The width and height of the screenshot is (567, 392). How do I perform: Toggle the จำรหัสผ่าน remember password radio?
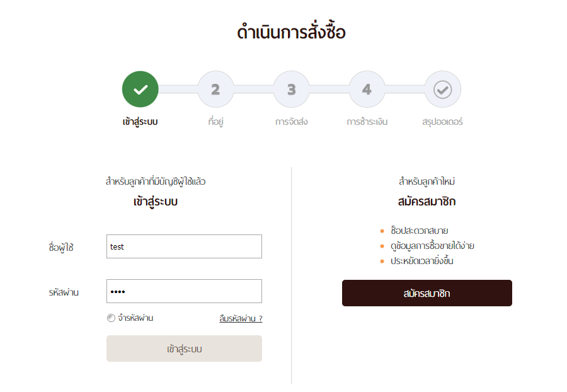click(x=111, y=318)
